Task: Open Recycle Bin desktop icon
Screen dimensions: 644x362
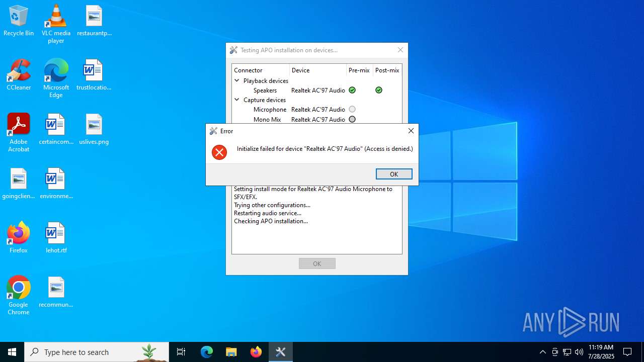Action: 19,21
